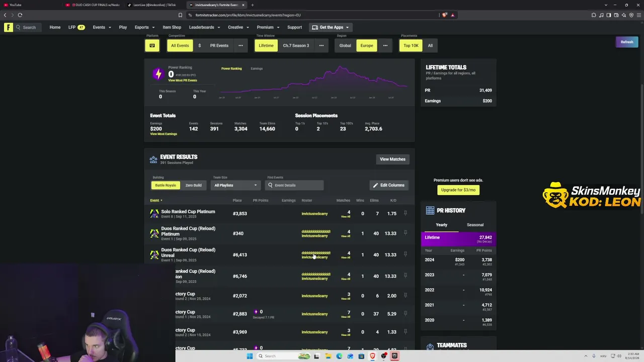Reload the page with browser refresh icon
The width and height of the screenshot is (644, 362).
[20, 15]
